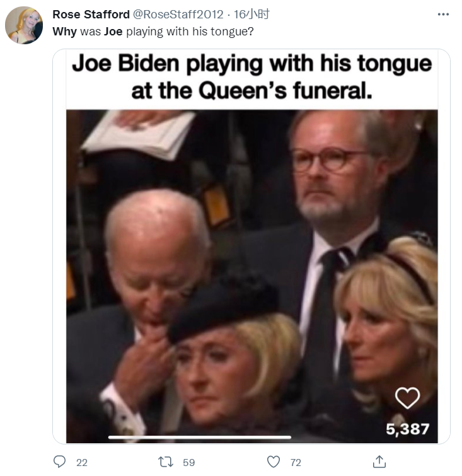
Task: Click the bold word "Joe" in the tweet text
Action: tap(113, 31)
